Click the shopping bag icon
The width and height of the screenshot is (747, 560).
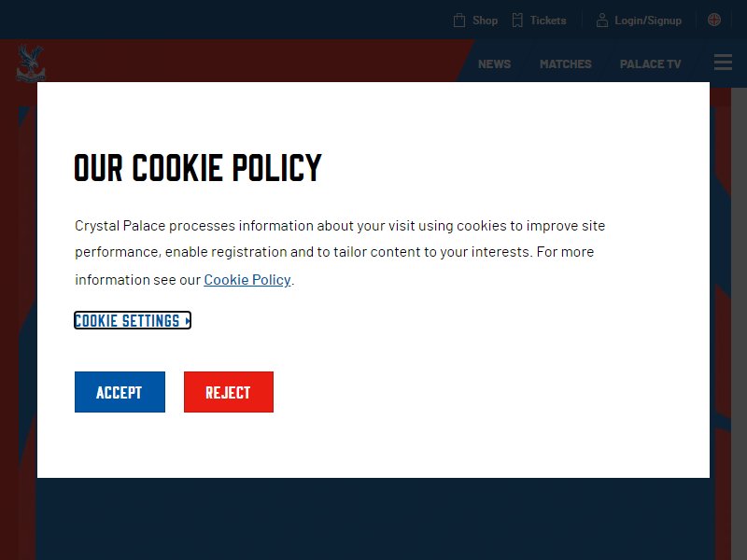click(459, 20)
